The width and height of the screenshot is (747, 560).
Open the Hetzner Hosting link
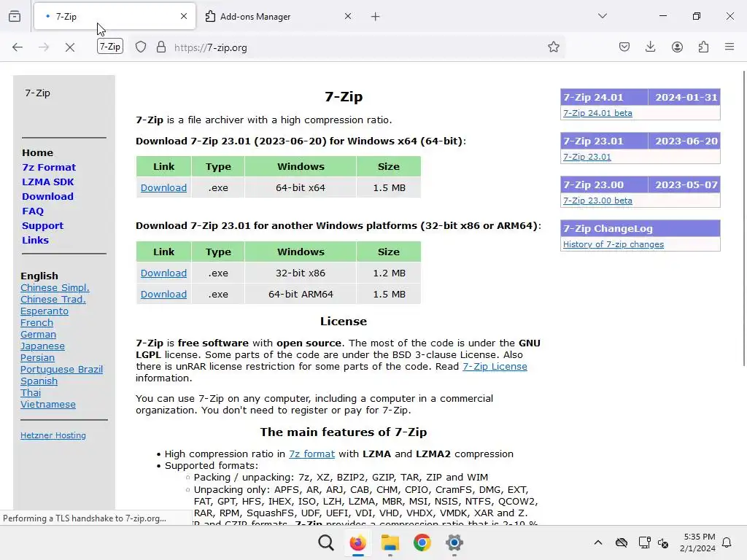click(53, 435)
